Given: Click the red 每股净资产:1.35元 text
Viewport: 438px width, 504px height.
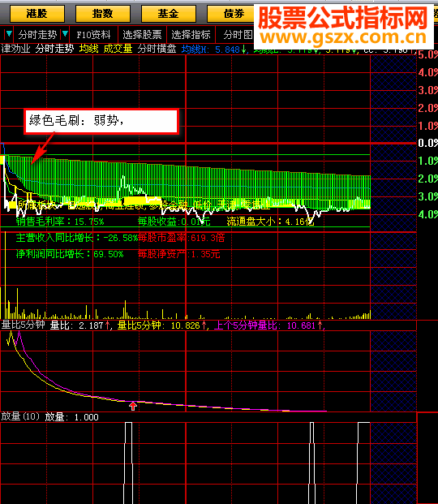Looking at the screenshot, I should [179, 254].
